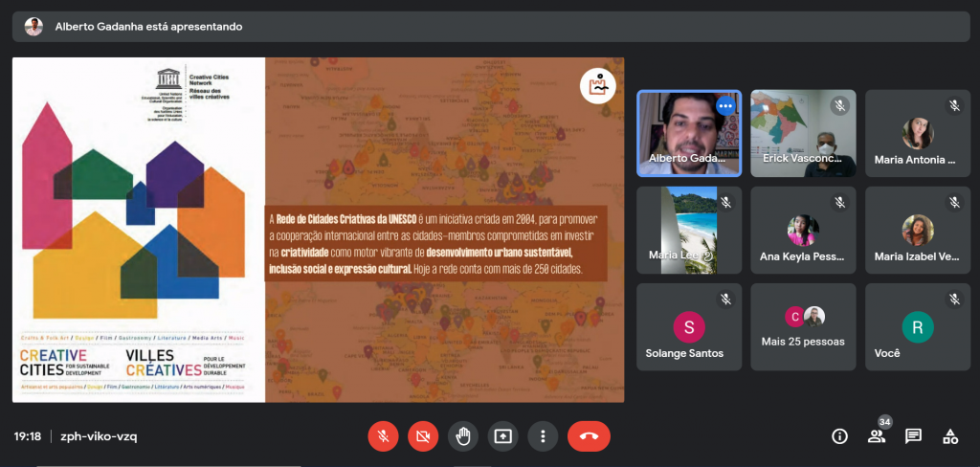Toggle the microphone mute button
980x467 pixels.
tap(383, 436)
